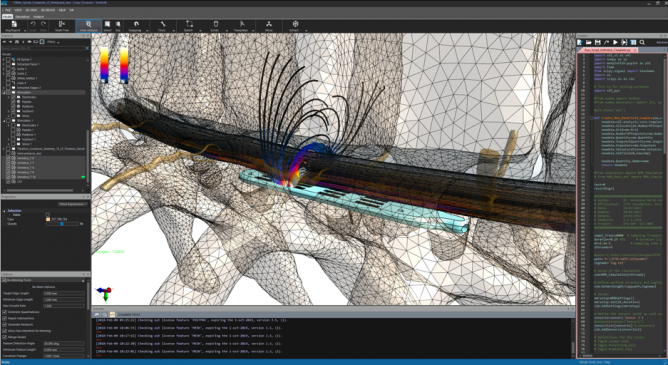Viewport: 668px width, 365px height.
Task: Open the FILE menu
Action: point(8,10)
